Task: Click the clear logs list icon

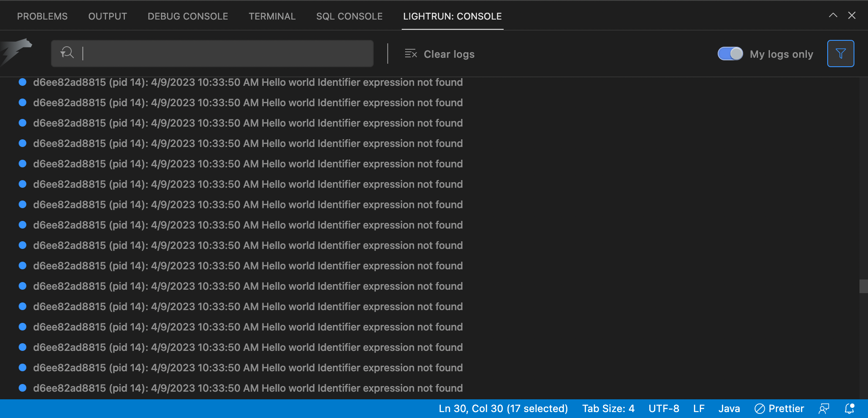Action: pos(411,54)
